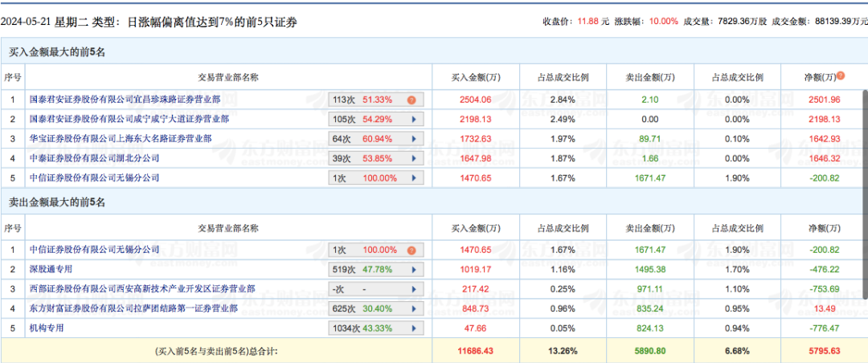Screen dimensions: 868x363
Task: Click buy amount 1647.98
Action: click(x=476, y=158)
